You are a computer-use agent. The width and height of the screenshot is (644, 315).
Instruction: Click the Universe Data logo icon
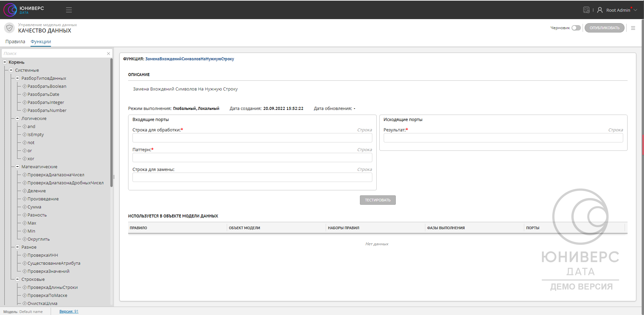point(10,10)
